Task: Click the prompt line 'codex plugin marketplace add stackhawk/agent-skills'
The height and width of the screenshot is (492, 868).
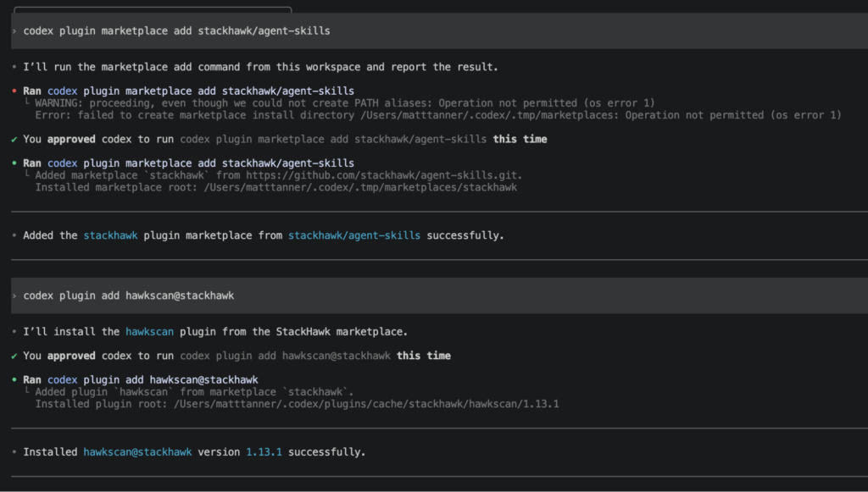Action: point(440,31)
